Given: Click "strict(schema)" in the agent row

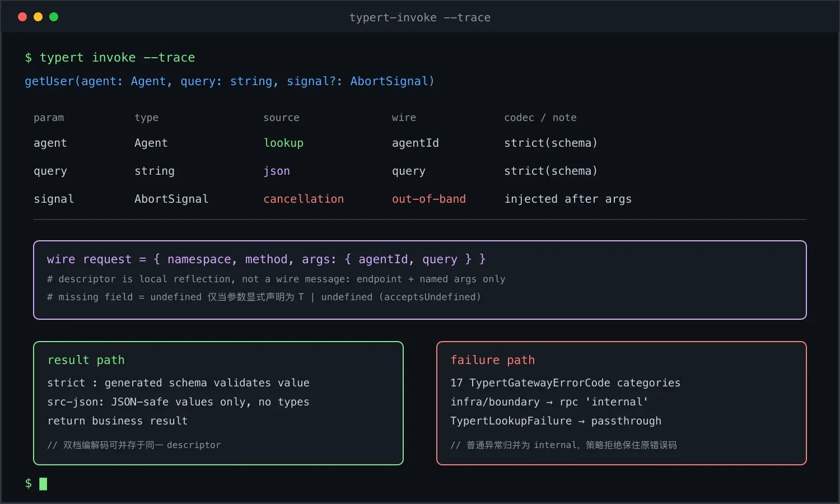Looking at the screenshot, I should click(550, 143).
